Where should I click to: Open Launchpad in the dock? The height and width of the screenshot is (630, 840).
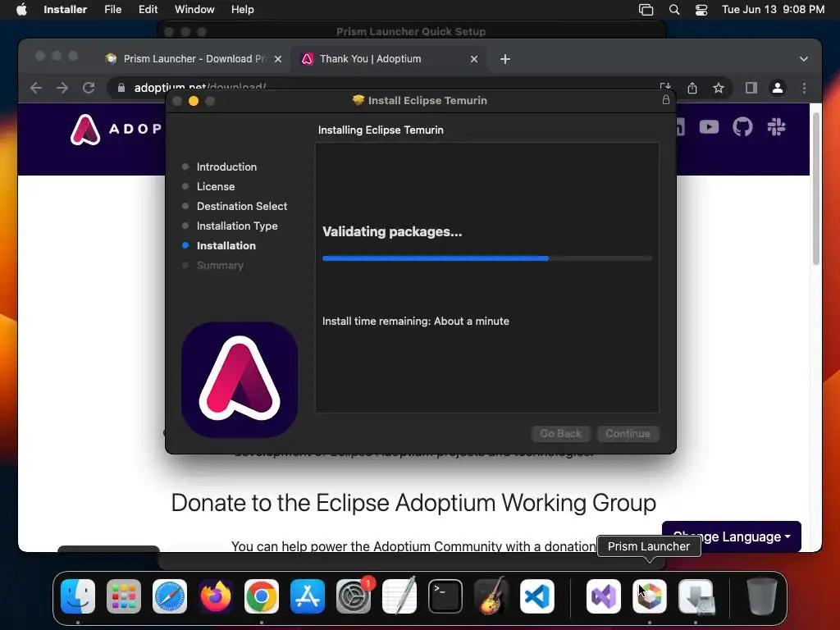tap(124, 596)
